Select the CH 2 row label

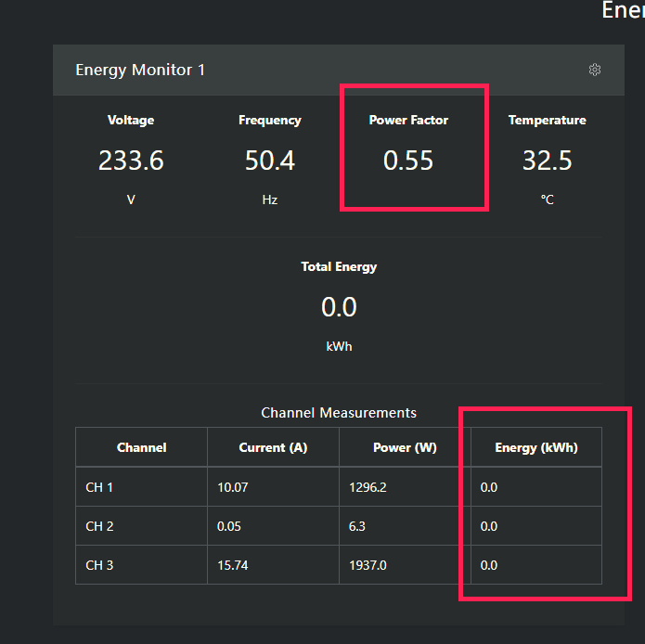[99, 526]
